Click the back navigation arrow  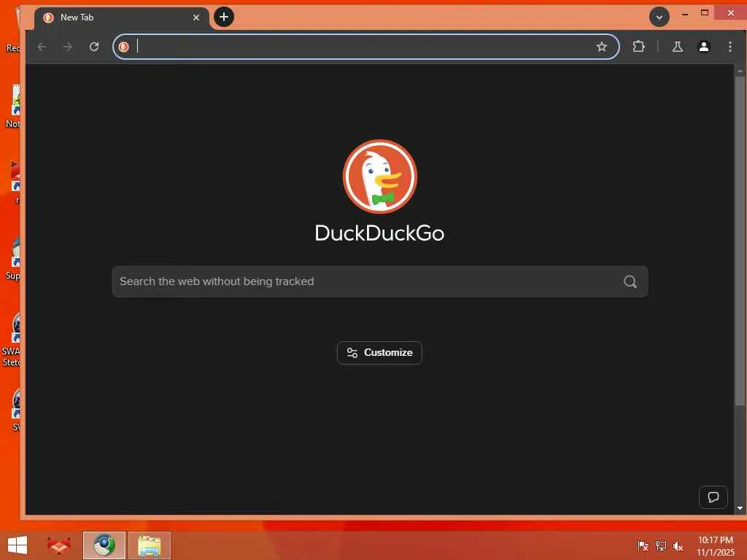pyautogui.click(x=42, y=47)
